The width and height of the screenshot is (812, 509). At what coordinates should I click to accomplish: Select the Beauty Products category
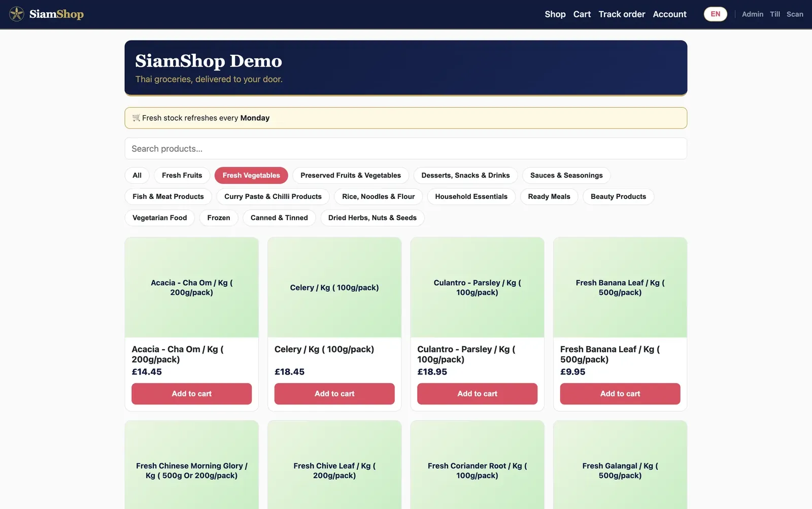[x=618, y=197]
